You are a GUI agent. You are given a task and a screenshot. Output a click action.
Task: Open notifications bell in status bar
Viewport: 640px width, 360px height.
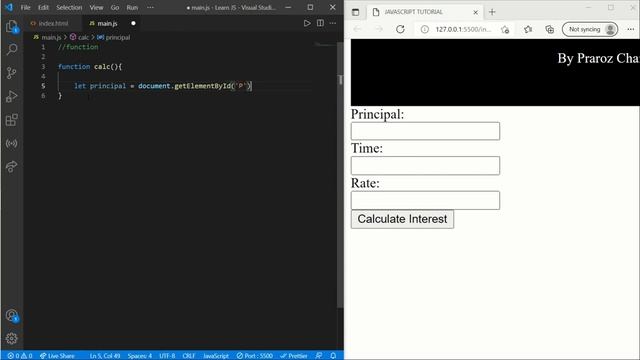(333, 356)
